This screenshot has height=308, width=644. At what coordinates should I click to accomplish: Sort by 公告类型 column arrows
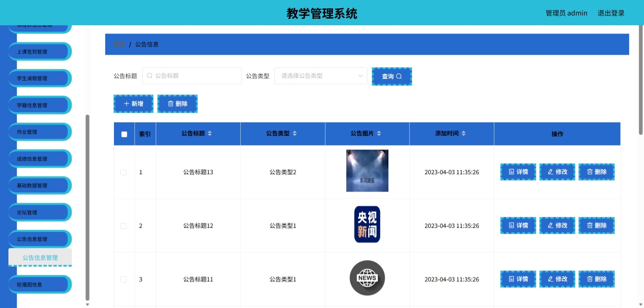click(x=294, y=134)
